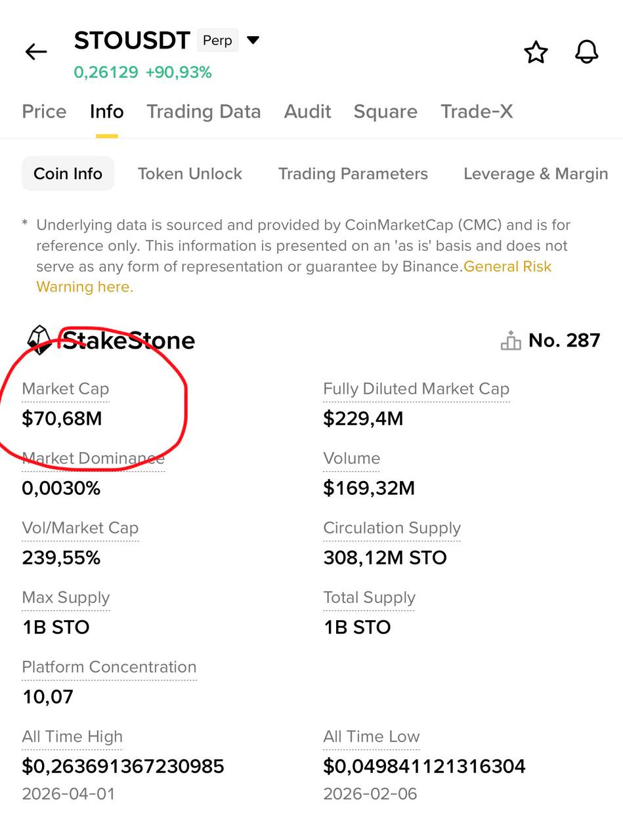Tap the back arrow icon
The width and height of the screenshot is (623, 840).
coord(36,52)
